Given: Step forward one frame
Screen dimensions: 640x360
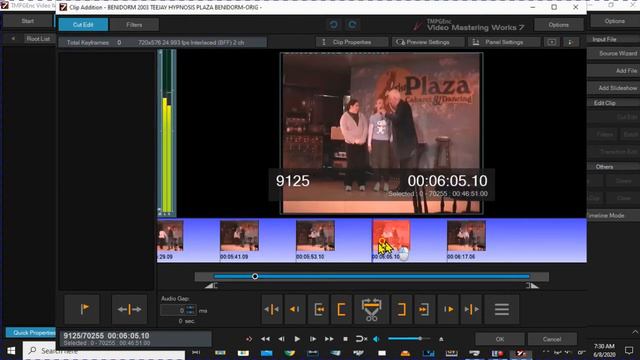Looking at the screenshot, I should click(313, 339).
